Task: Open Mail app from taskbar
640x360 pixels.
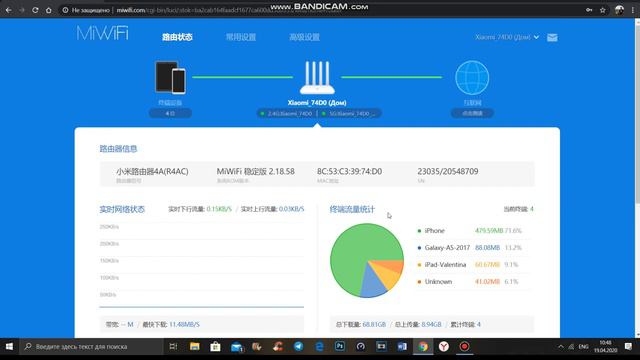Action: click(x=237, y=347)
